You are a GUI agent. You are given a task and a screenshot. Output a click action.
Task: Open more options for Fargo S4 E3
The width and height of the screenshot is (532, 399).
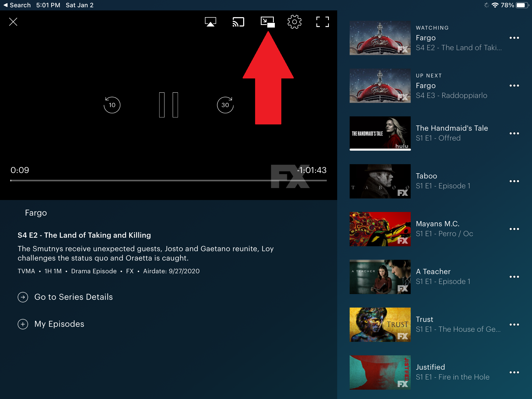[514, 86]
